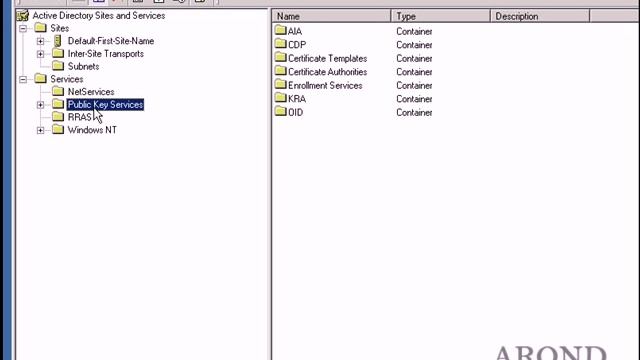Click the CDP container folder icon

click(280, 44)
